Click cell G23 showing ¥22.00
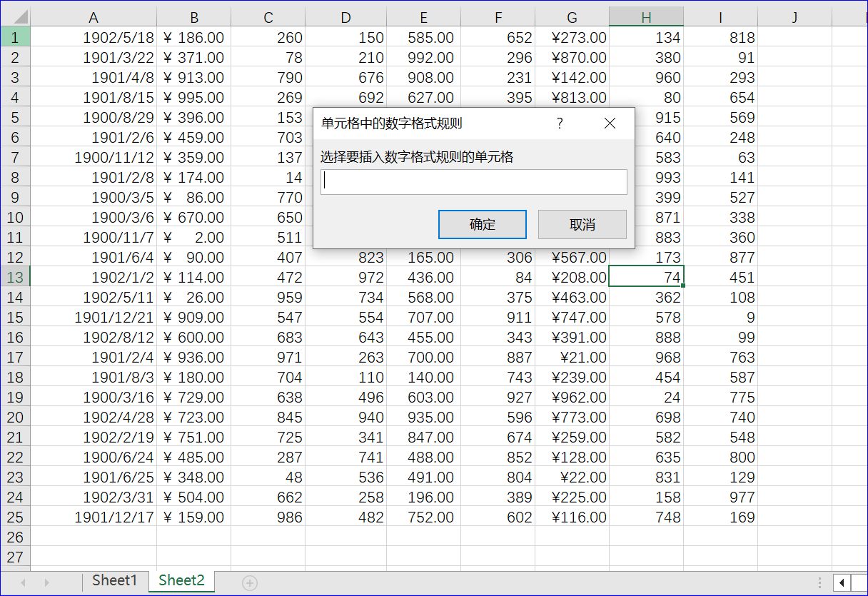868x596 pixels. [x=572, y=477]
